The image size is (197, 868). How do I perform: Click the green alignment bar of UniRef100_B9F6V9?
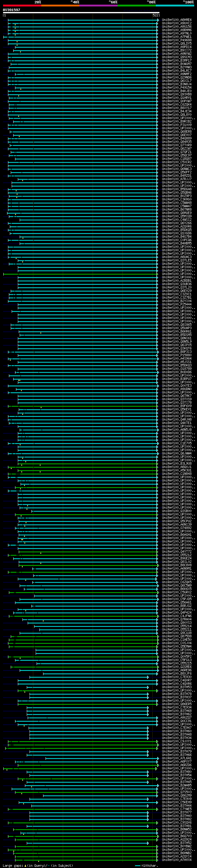(83, 406)
